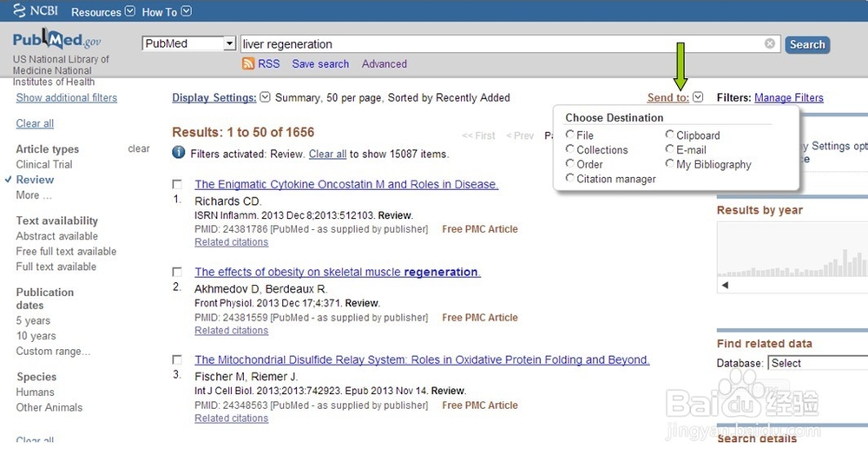Toggle the checked Review filter

(x=35, y=180)
